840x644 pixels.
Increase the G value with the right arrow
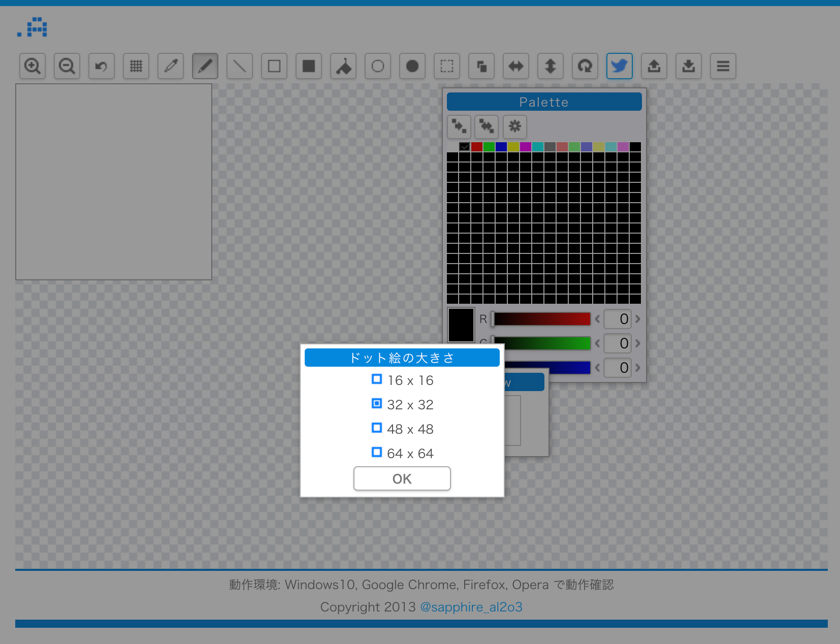pyautogui.click(x=638, y=343)
